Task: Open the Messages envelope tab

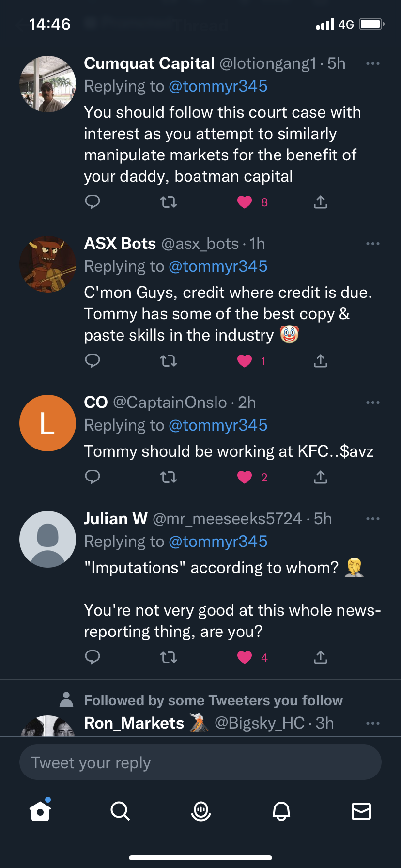Action: tap(361, 810)
